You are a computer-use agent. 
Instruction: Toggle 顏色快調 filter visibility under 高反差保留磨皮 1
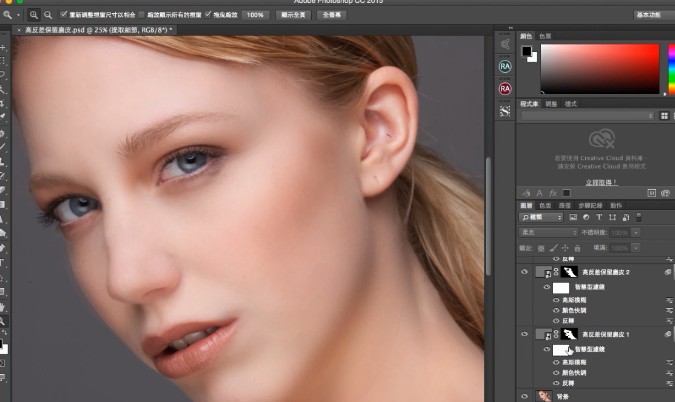[x=556, y=373]
